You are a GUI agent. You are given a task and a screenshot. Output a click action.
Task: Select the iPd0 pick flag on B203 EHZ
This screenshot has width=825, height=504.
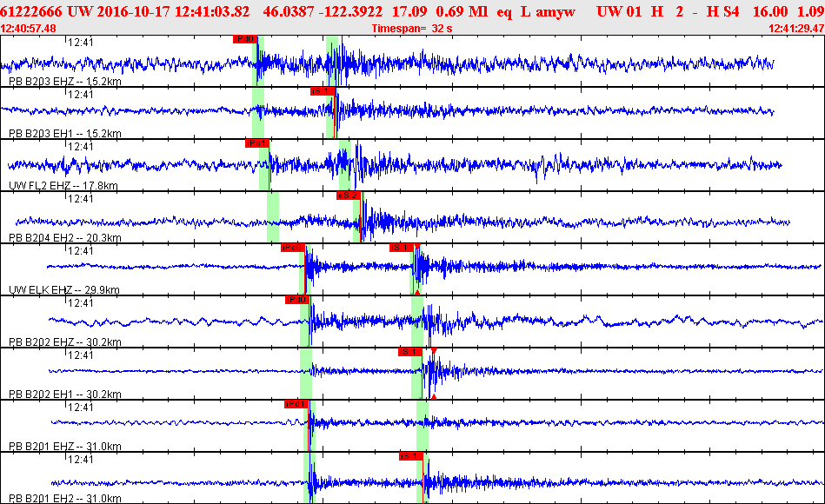tap(244, 39)
